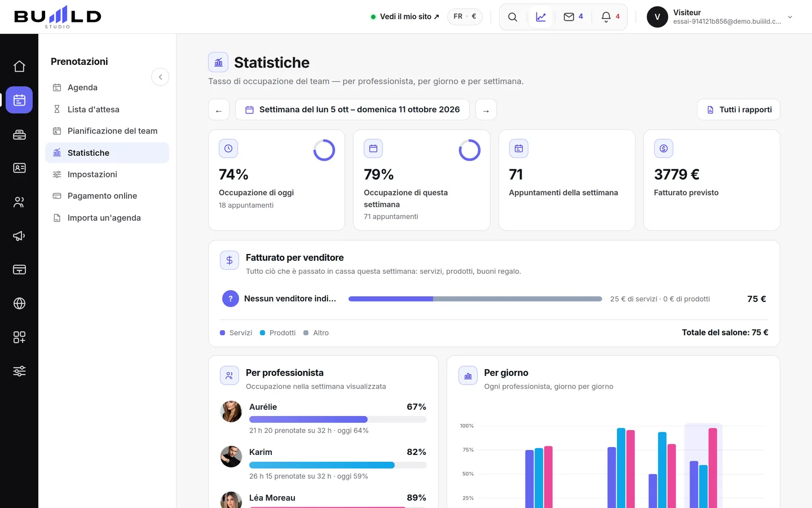Open the Vedi il mio sito link
Image resolution: width=812 pixels, height=508 pixels.
[405, 17]
